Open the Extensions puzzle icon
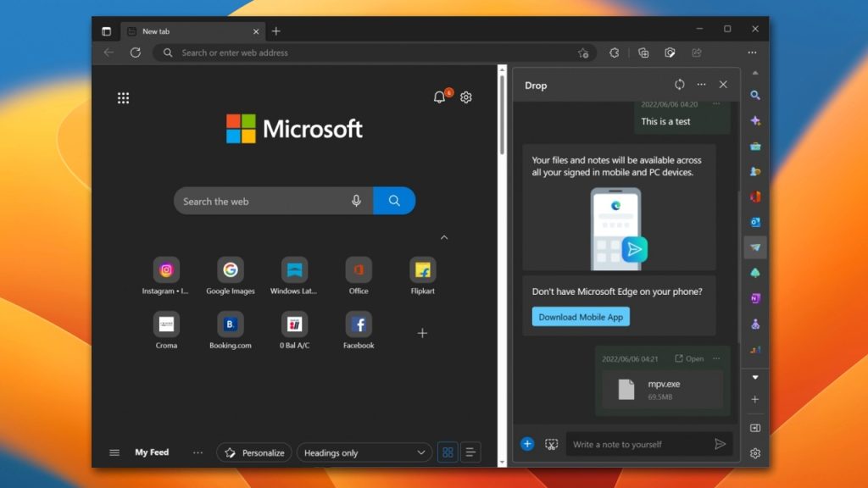The image size is (868, 488). click(x=615, y=53)
